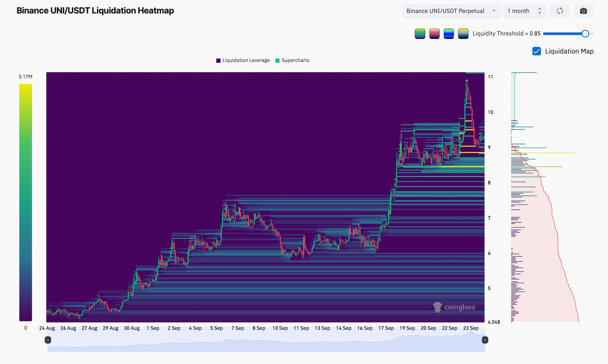Image resolution: width=608 pixels, height=364 pixels.
Task: Toggle the Liquidation Leverage legend item
Action: tap(243, 60)
